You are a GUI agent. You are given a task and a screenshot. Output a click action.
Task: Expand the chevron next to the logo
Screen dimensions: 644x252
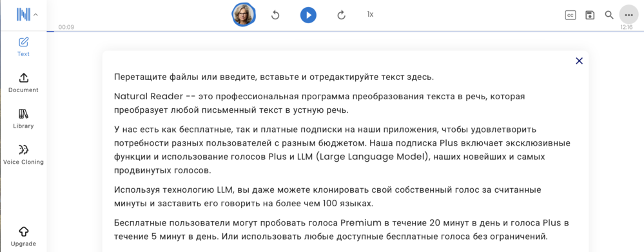[35, 15]
